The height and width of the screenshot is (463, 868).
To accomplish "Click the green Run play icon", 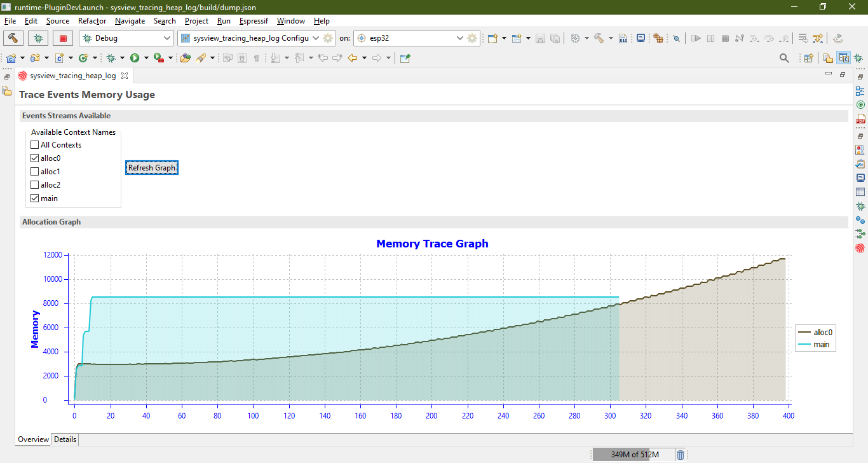I will [x=135, y=58].
